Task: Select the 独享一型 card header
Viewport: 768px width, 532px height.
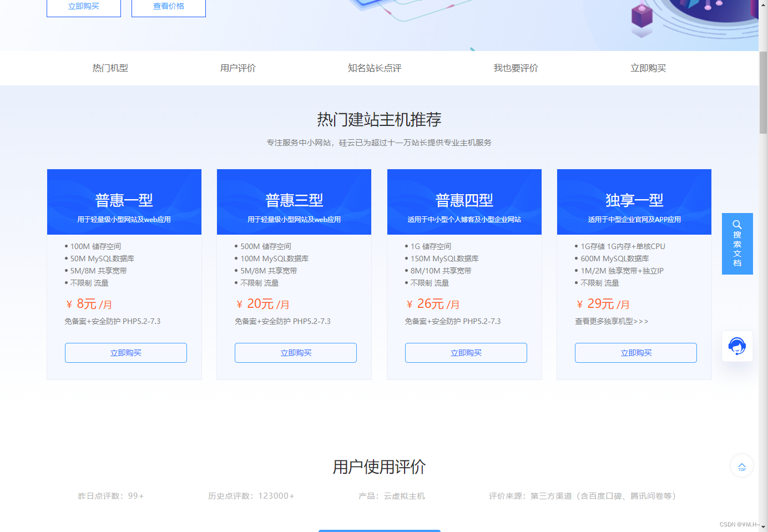Action: click(x=634, y=202)
